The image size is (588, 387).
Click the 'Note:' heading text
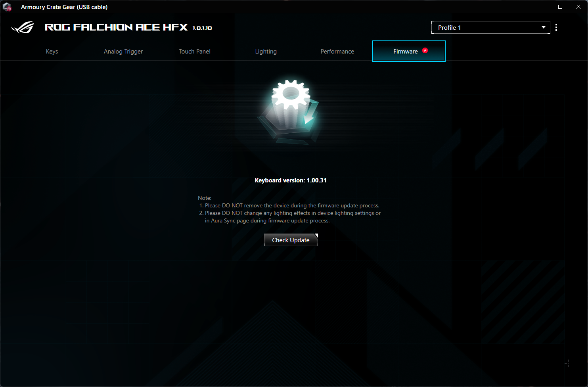click(x=205, y=198)
